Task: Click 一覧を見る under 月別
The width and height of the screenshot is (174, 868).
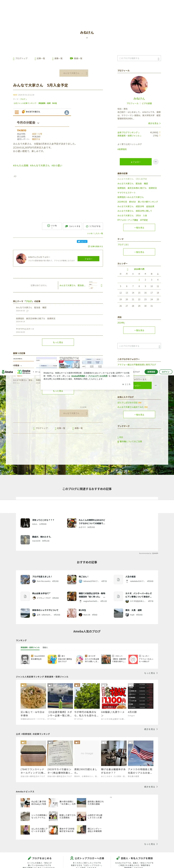Action: point(139,330)
